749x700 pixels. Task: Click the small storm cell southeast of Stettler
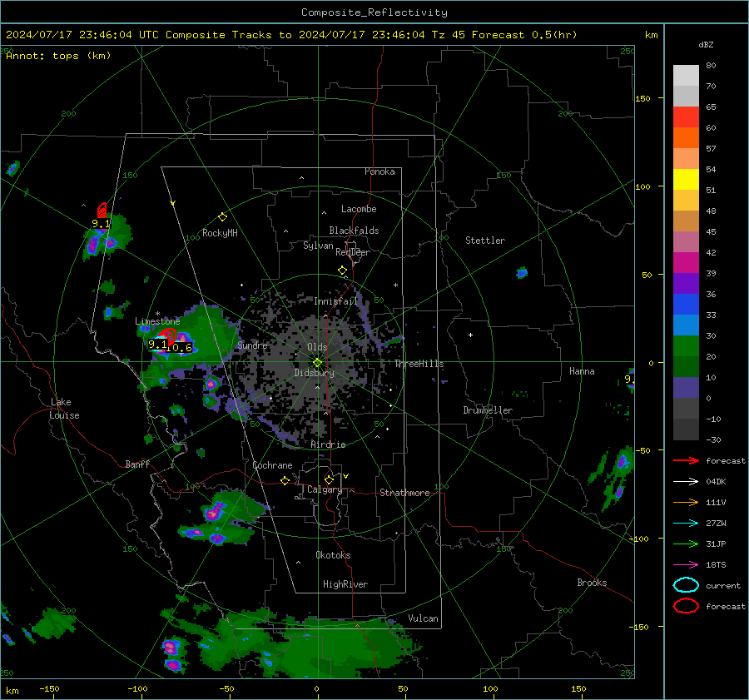(x=522, y=273)
